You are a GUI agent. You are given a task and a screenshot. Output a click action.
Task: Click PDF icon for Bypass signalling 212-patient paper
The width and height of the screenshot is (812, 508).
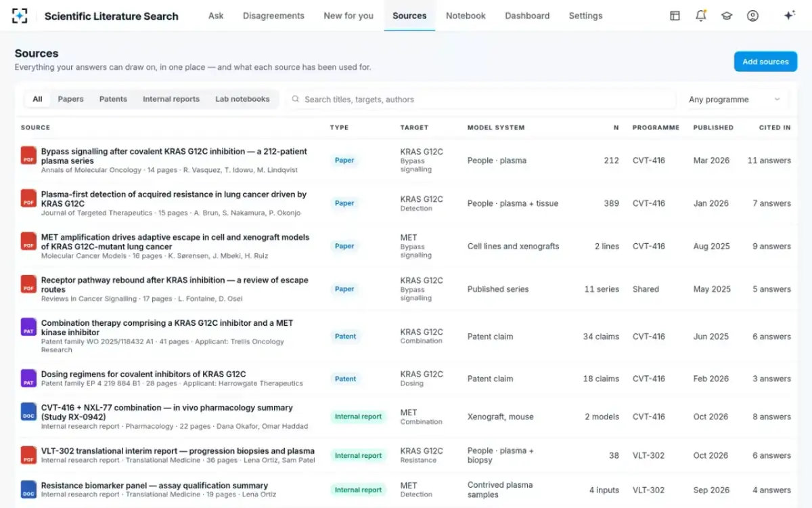28,156
